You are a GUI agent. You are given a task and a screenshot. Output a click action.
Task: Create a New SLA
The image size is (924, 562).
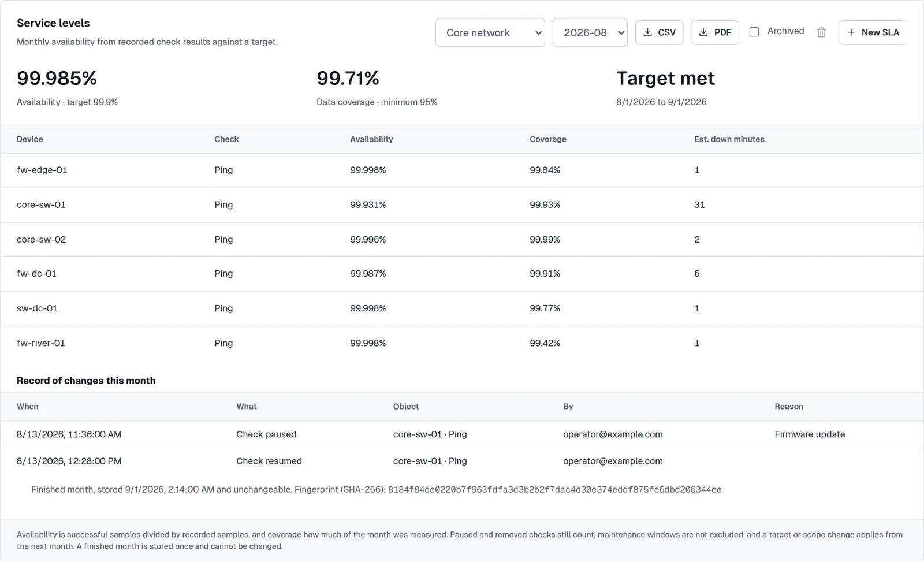point(873,32)
